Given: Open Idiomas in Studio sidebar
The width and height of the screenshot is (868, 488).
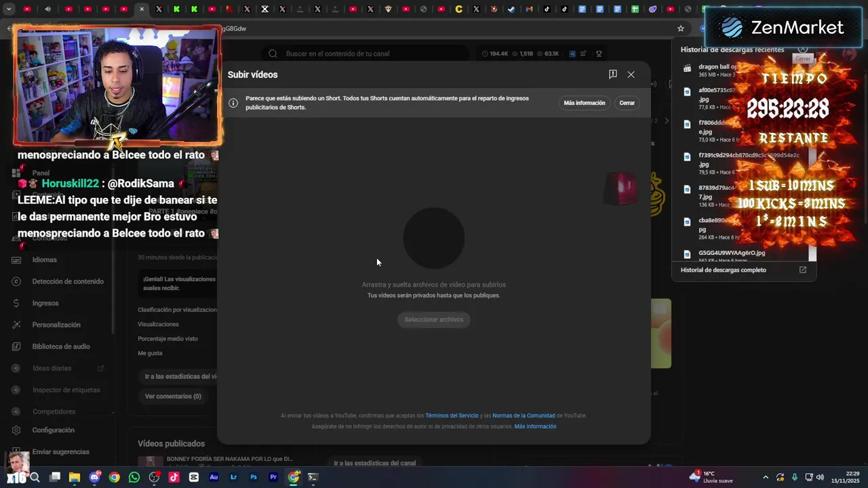Looking at the screenshot, I should pos(45,260).
